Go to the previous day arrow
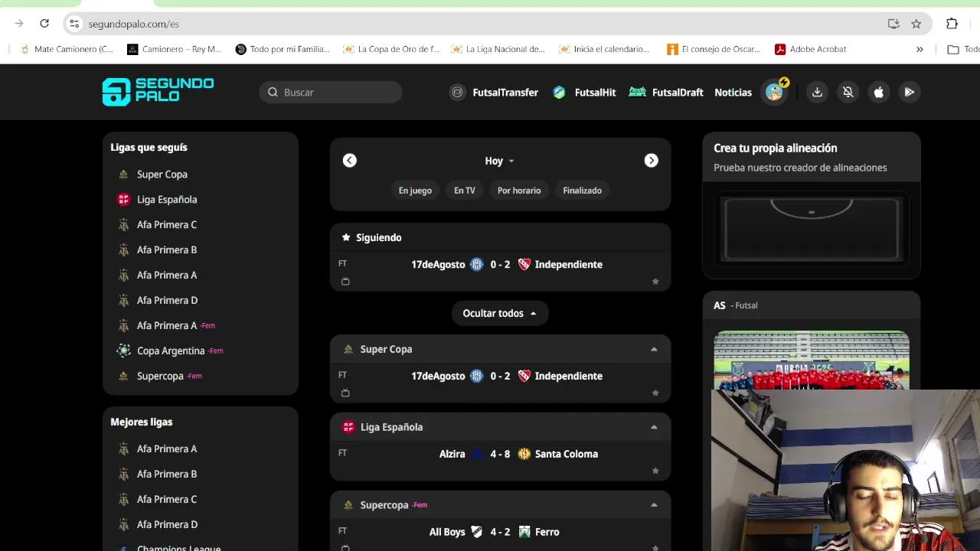 (x=349, y=160)
